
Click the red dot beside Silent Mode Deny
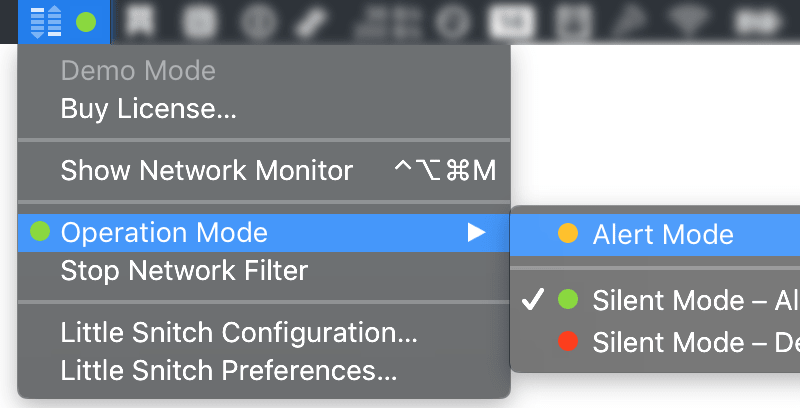tap(568, 341)
